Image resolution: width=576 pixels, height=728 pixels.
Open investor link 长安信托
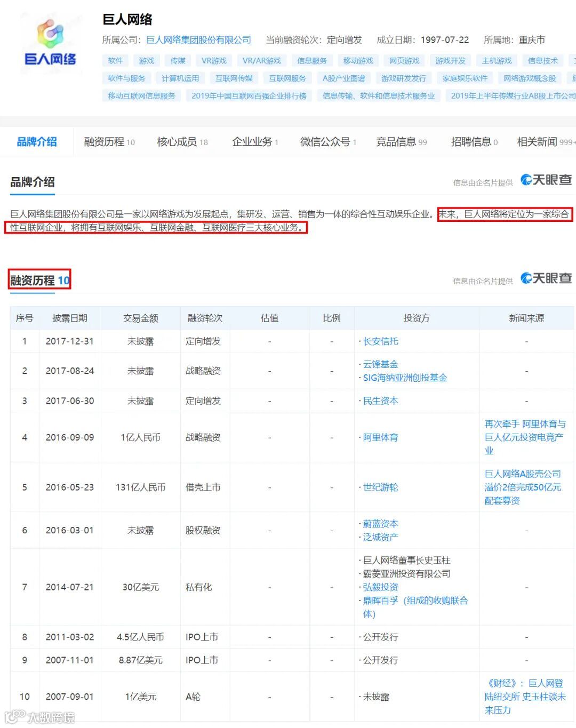(381, 341)
